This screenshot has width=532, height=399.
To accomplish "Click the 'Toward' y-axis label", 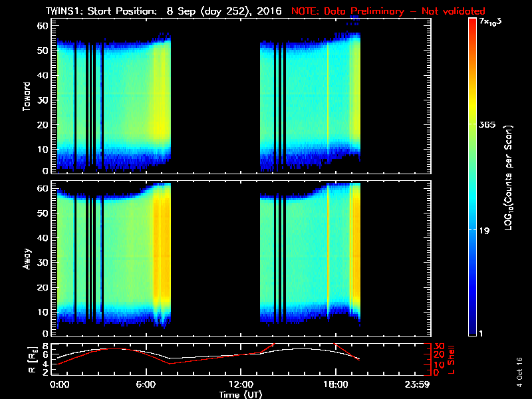I will point(27,96).
